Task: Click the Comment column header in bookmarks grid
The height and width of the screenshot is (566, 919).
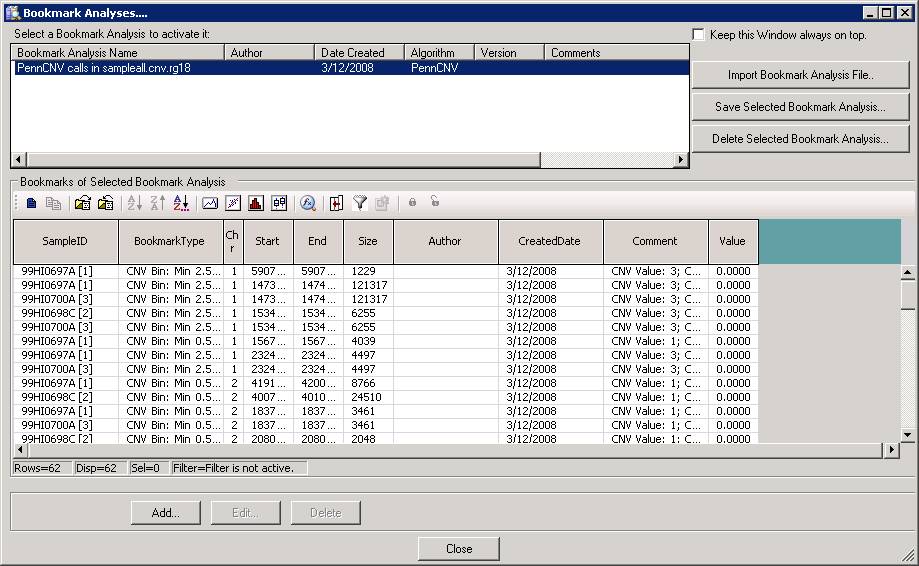Action: coord(656,241)
